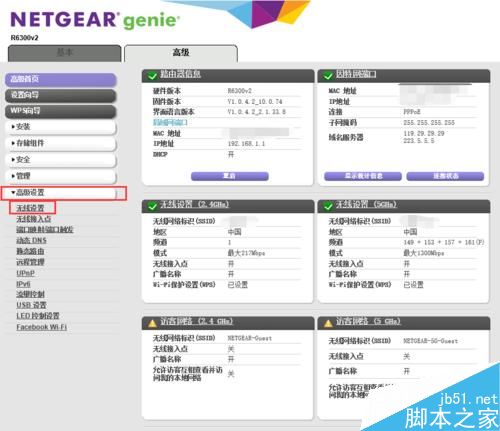The image size is (500, 431).
Task: Click green check icon of 无线设置 (2.4GHz)
Action: (x=152, y=206)
